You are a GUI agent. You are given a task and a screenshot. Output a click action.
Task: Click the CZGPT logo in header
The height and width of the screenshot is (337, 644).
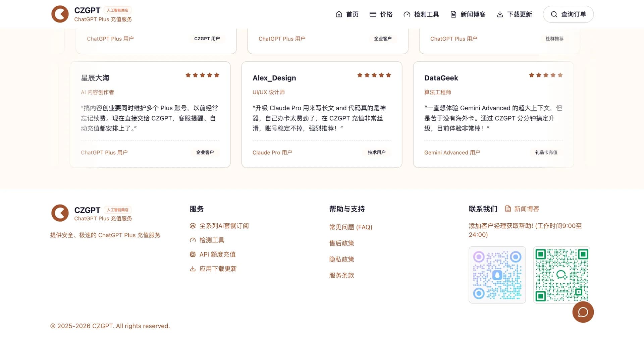coord(60,14)
